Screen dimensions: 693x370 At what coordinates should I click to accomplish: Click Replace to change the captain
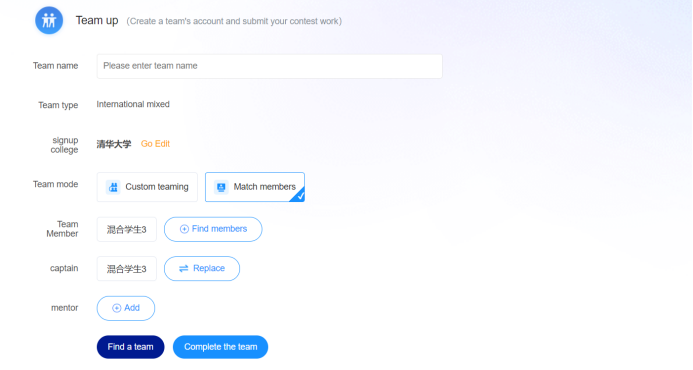point(202,268)
